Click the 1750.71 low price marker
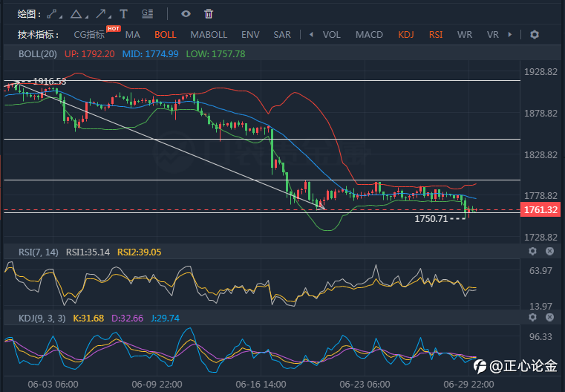Screen dimensions: 565x392 (x=431, y=219)
